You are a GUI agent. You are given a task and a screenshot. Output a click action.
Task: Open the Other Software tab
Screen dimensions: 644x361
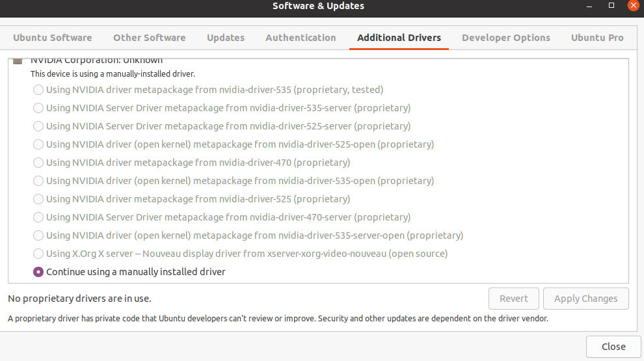[x=150, y=38]
